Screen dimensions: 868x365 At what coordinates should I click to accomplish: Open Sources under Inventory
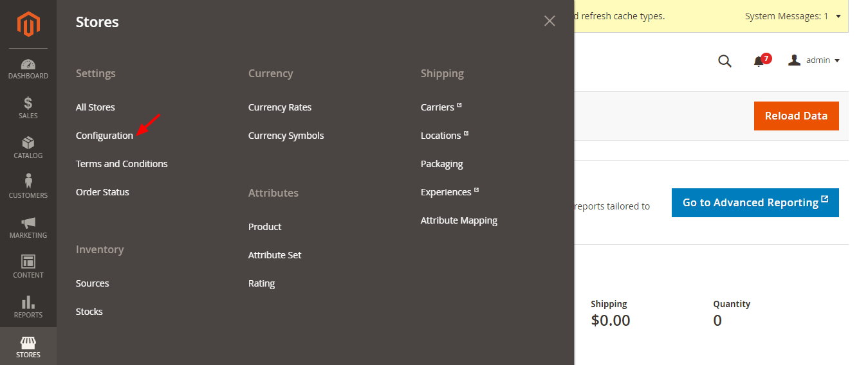pos(93,283)
